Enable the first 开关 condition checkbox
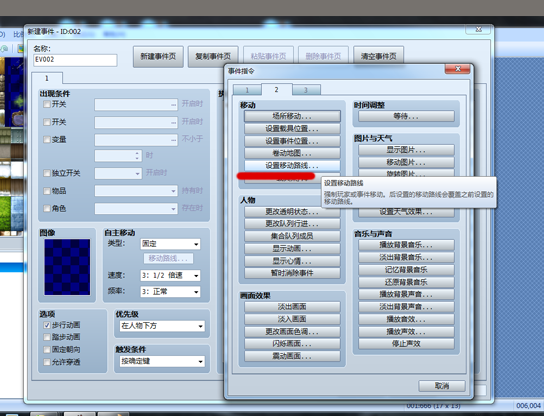Viewport: 544px width, 416px height. [x=47, y=104]
